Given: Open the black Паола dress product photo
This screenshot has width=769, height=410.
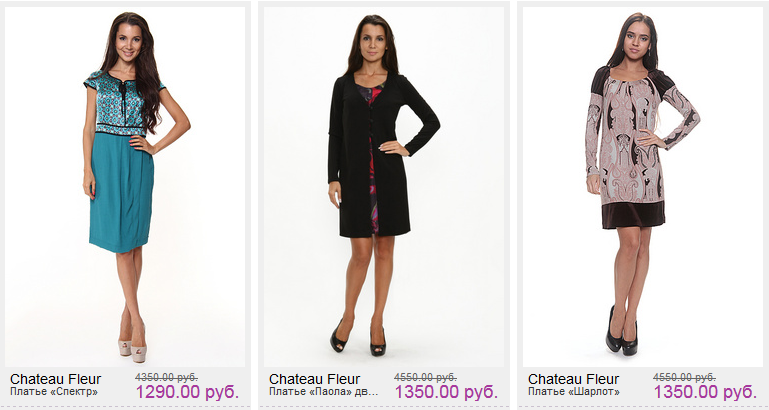Looking at the screenshot, I should [x=384, y=186].
